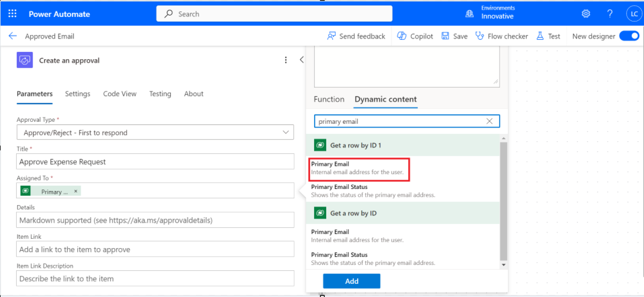The image size is (644, 297).
Task: Clear the primary email search with X
Action: 490,121
